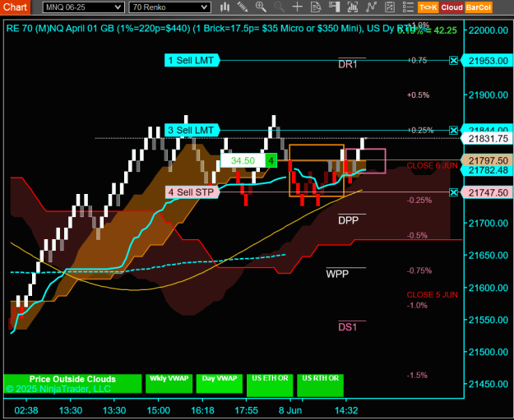This screenshot has height=420, width=514.
Task: Click the 3 Sell LMT order flag
Action: pos(192,131)
